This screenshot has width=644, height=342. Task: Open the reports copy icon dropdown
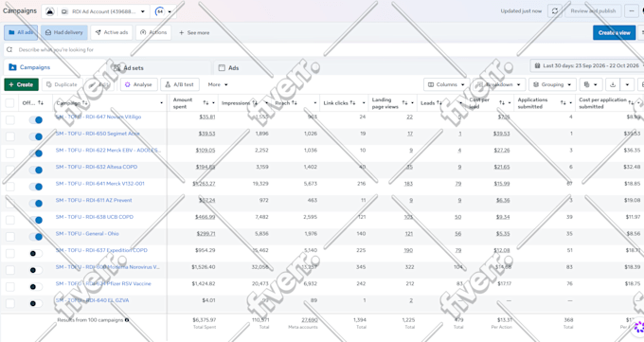(x=591, y=84)
